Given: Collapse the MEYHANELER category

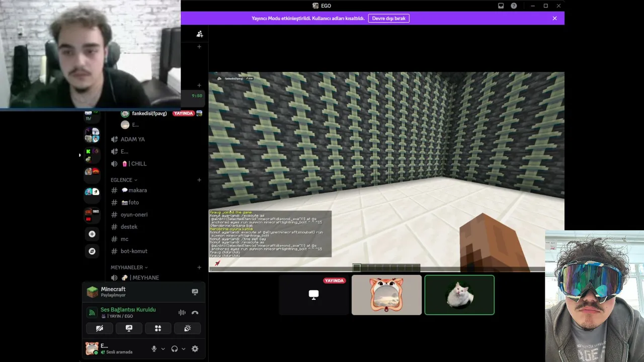Looking at the screenshot, I should [x=129, y=267].
